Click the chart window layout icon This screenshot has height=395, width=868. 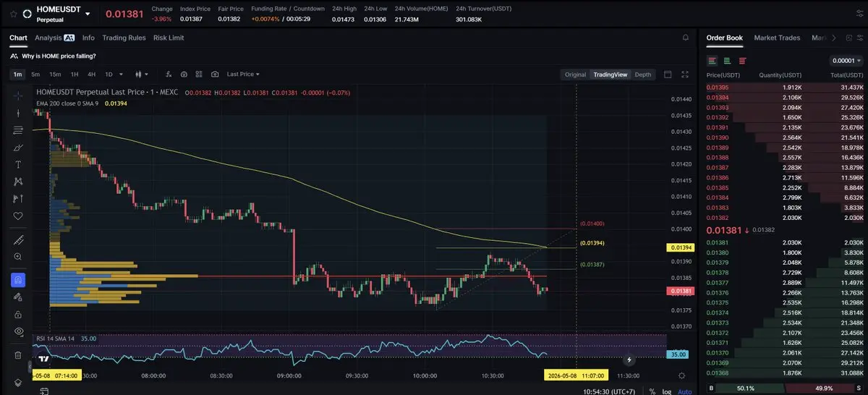pos(668,75)
